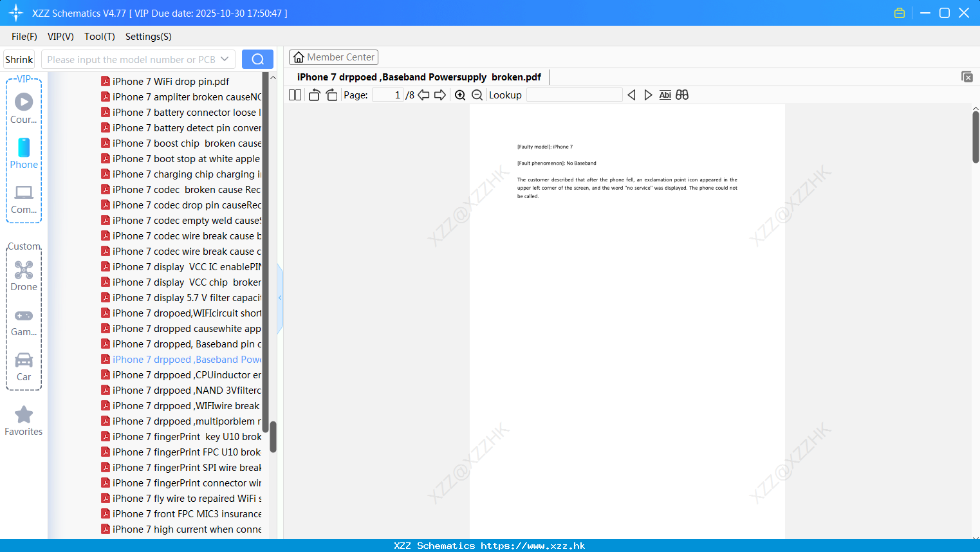
Task: Find previous lookup match triangle
Action: point(631,95)
